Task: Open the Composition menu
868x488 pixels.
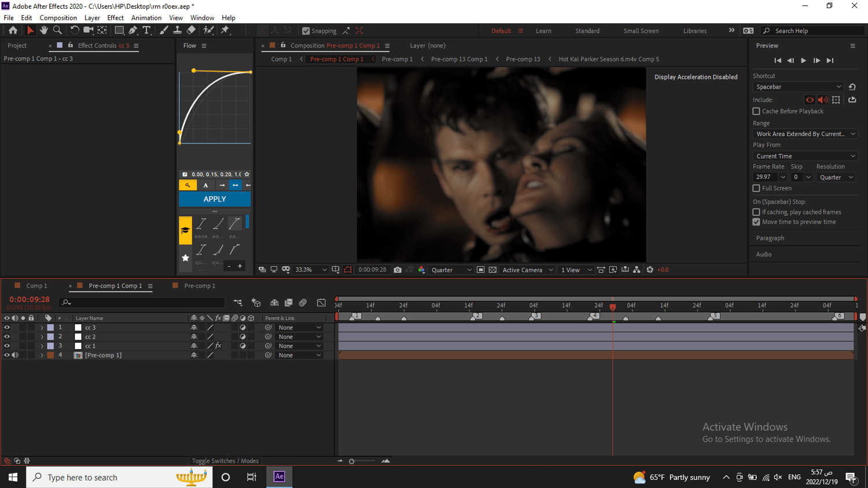Action: pos(58,18)
